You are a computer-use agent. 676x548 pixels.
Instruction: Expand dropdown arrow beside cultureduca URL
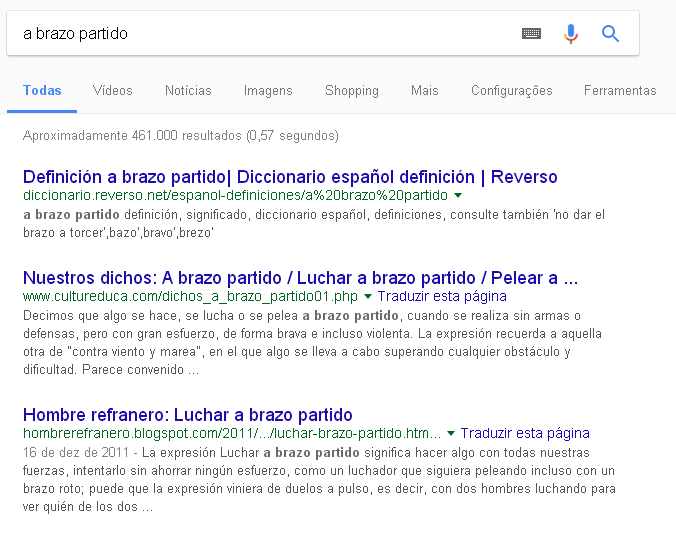coord(368,297)
